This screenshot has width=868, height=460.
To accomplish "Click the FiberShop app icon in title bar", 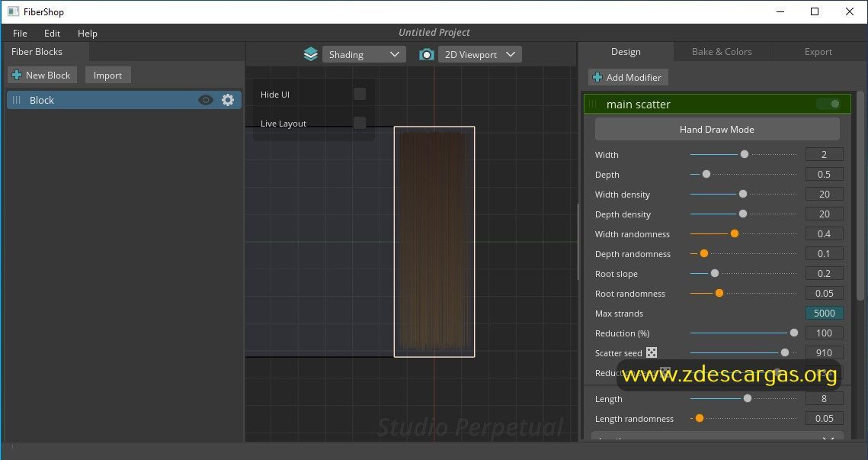I will tap(13, 11).
